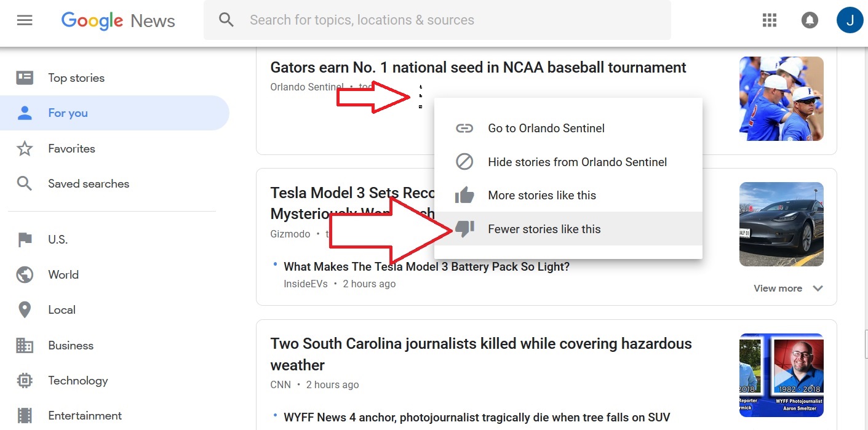Open the hamburger main menu
Viewport: 868px width, 430px height.
(25, 20)
